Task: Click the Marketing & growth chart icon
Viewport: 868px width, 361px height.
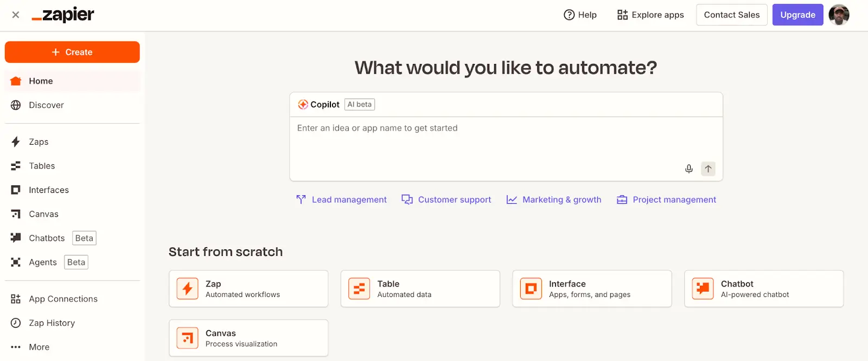Action: coord(512,199)
